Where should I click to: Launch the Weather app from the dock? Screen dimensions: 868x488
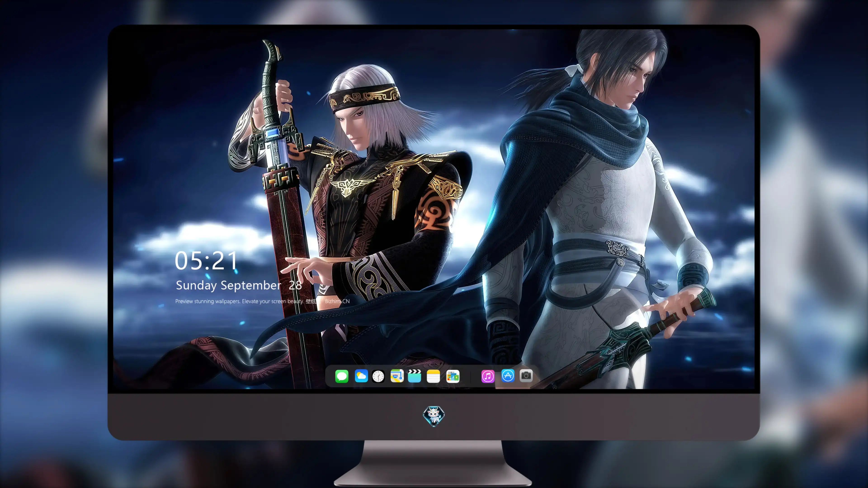(361, 376)
